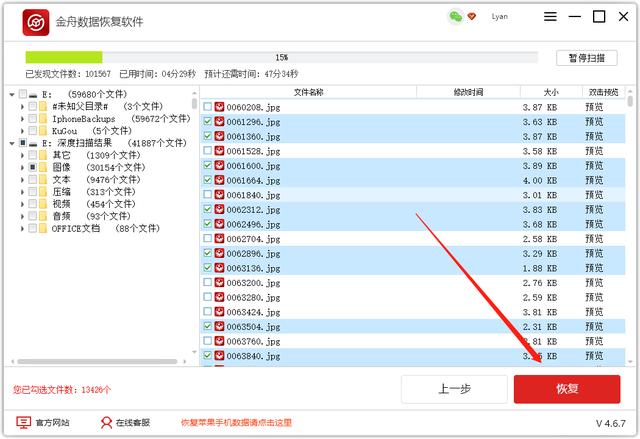Click the red VIP diamond icon

click(472, 17)
